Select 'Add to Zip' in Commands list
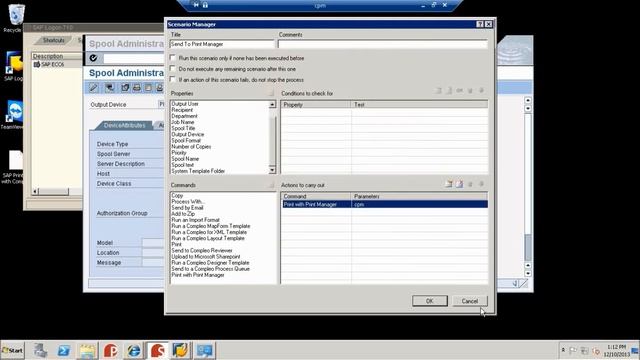Screen dimensions: 640x360 183,213
